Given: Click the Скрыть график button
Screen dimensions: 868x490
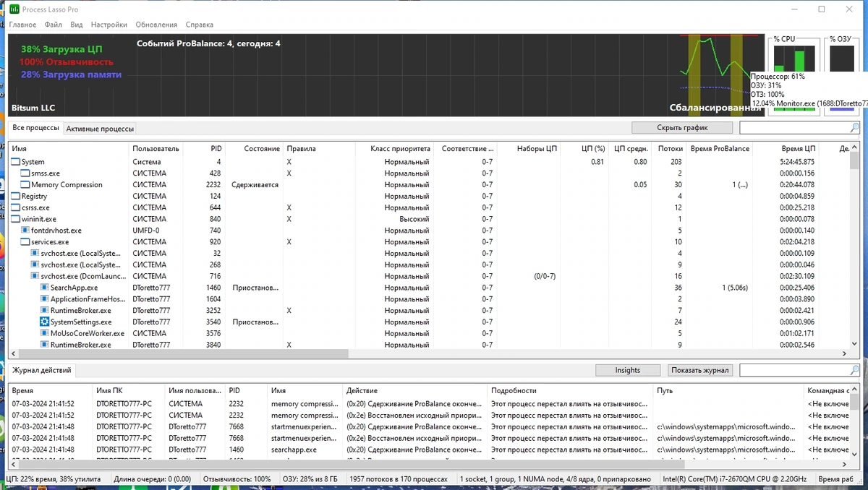Looking at the screenshot, I should (682, 128).
